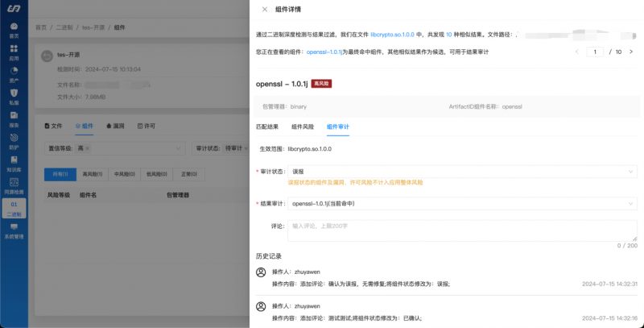
Task: Click 首页 in the breadcrumb
Action: 41,27
